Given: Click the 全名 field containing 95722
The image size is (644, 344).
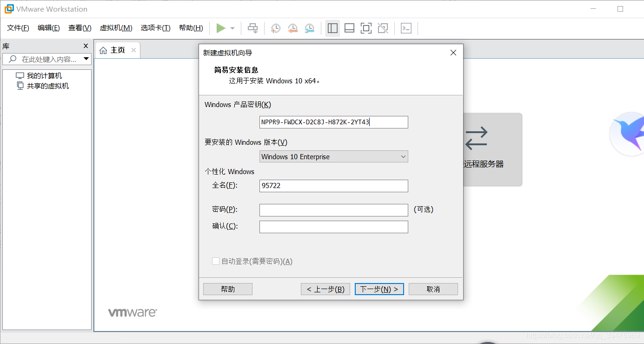Looking at the screenshot, I should point(334,186).
